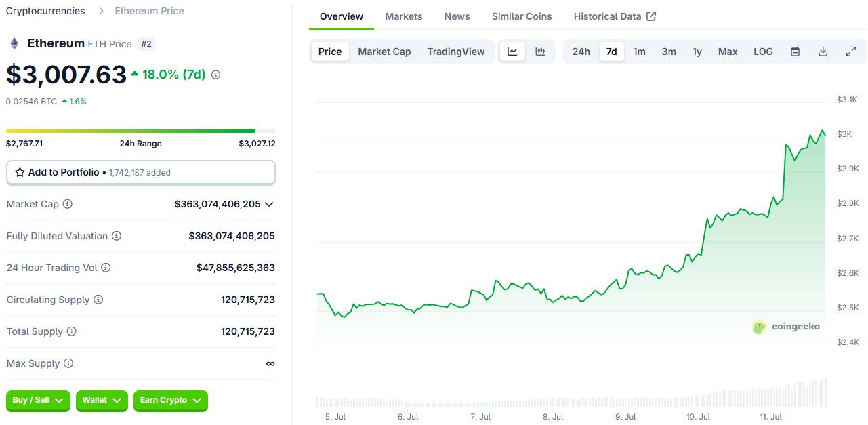The width and height of the screenshot is (868, 425).
Task: Click the Add to Portfolio button
Action: [x=141, y=172]
